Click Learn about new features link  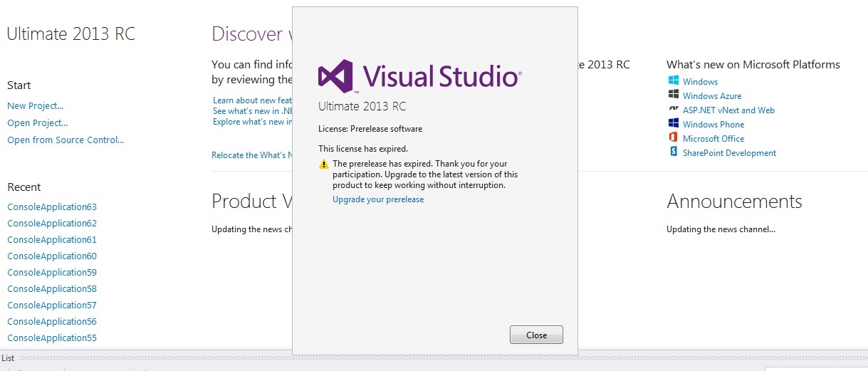tap(252, 100)
